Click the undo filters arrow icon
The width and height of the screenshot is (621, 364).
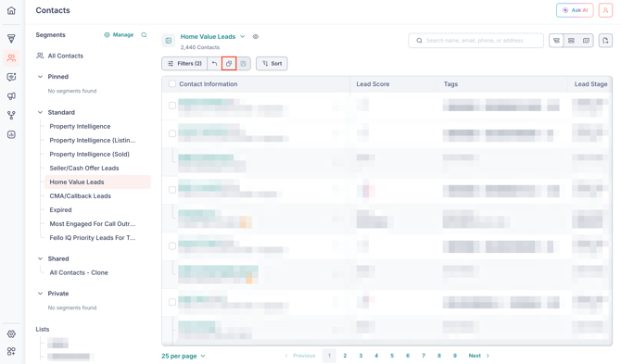[x=214, y=63]
